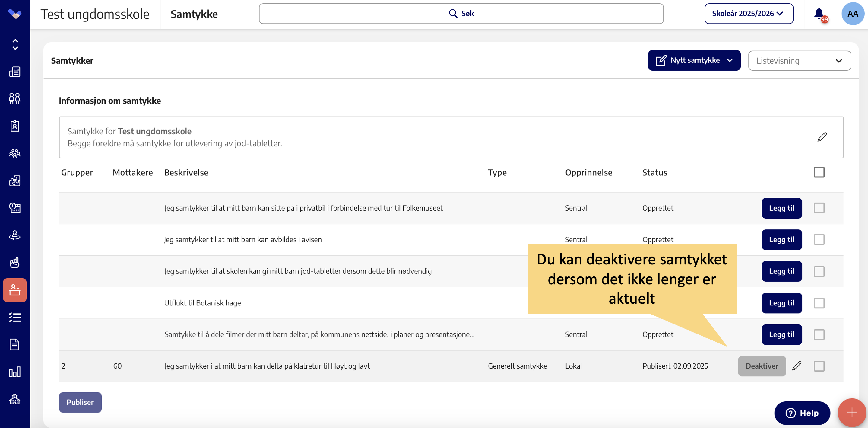Click the Test ungdomsskole school name

95,14
